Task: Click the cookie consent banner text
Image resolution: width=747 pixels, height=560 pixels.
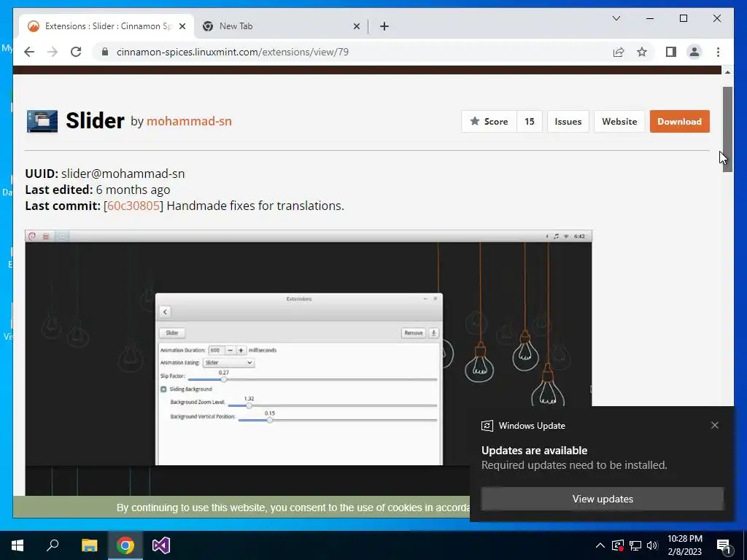Action: (293, 507)
